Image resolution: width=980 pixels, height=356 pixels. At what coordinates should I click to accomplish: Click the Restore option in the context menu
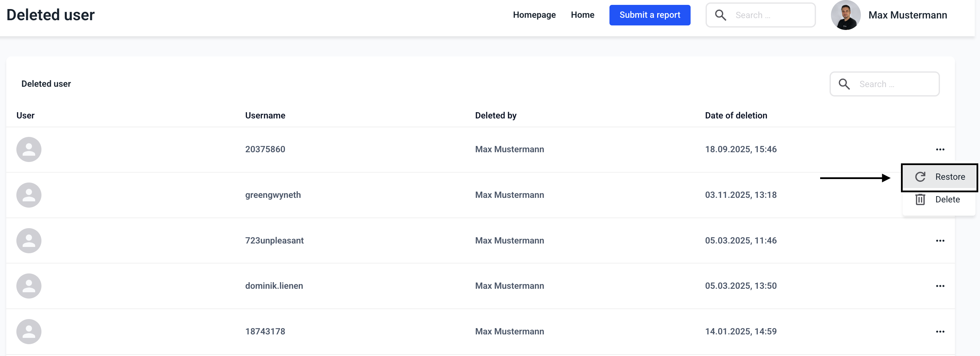pyautogui.click(x=940, y=177)
